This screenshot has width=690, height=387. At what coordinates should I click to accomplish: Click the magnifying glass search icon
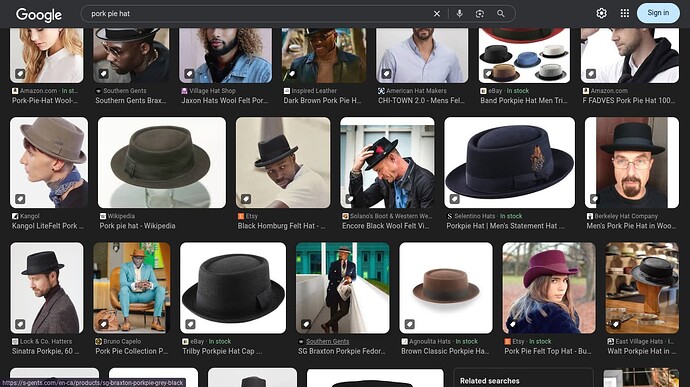pyautogui.click(x=501, y=14)
